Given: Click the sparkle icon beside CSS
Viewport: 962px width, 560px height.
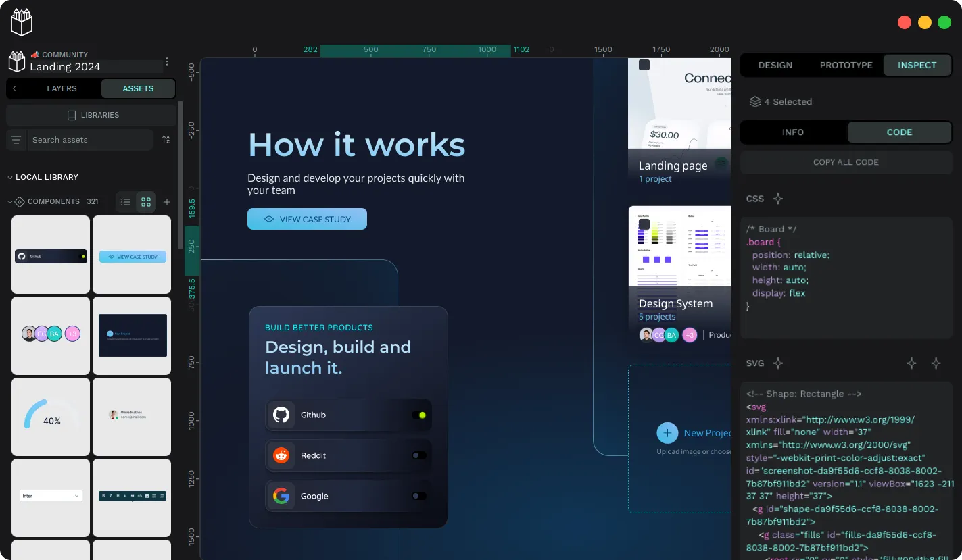Looking at the screenshot, I should 778,199.
